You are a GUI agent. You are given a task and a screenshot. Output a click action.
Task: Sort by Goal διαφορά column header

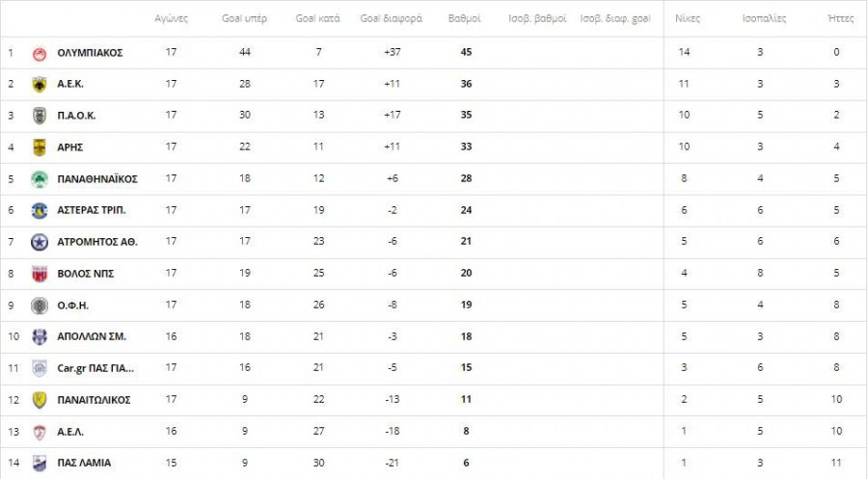[392, 18]
